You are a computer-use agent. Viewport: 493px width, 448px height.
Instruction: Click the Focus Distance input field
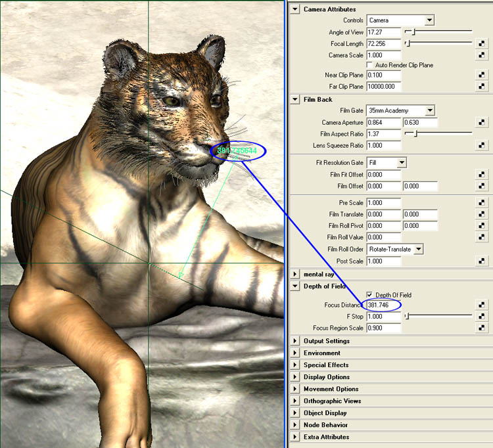(383, 305)
